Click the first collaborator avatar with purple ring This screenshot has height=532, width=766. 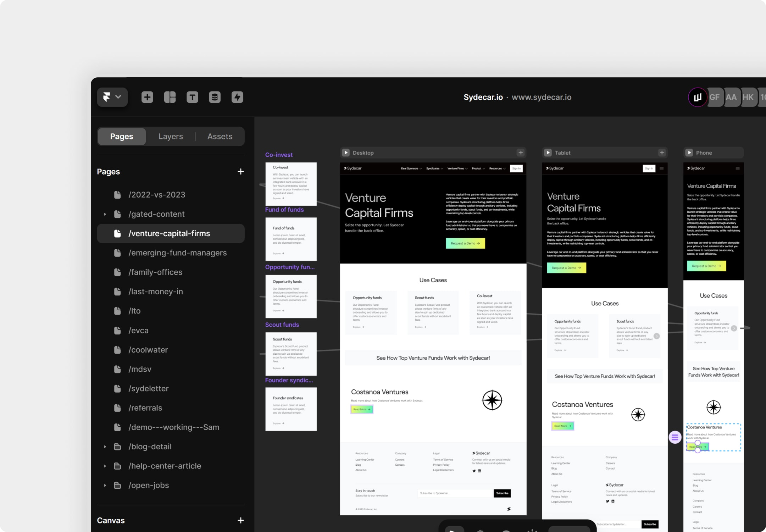pyautogui.click(x=698, y=97)
